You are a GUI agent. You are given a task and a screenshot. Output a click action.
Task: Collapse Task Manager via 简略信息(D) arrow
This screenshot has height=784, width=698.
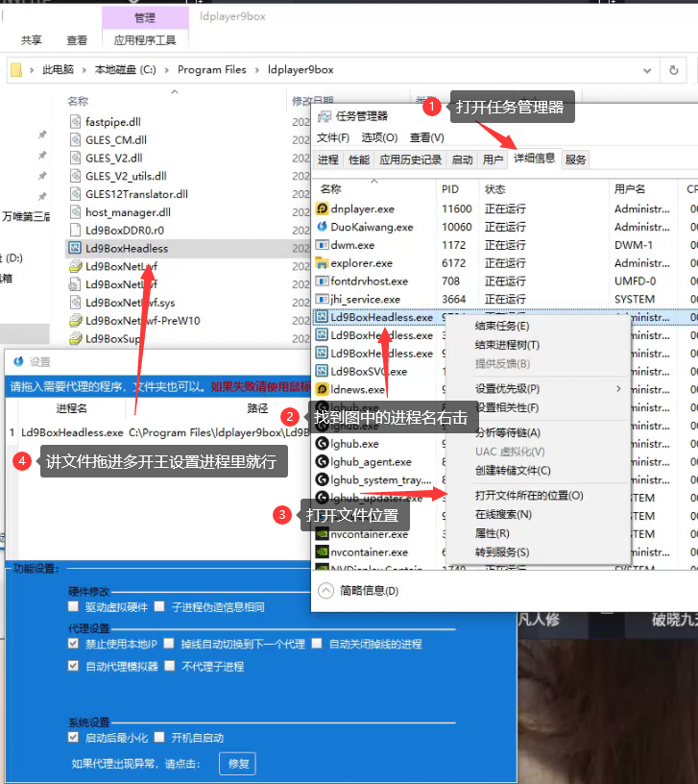tap(325, 591)
